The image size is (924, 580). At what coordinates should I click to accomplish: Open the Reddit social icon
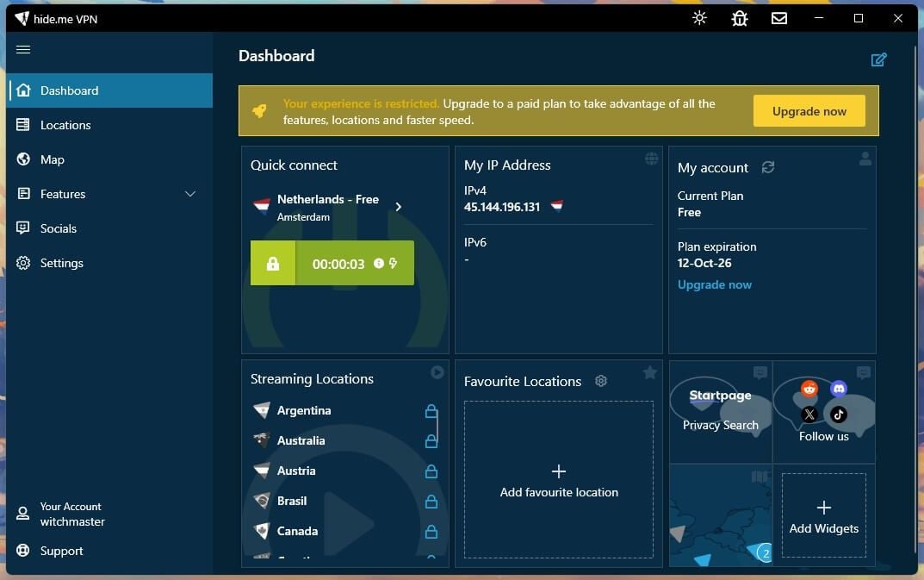[809, 388]
